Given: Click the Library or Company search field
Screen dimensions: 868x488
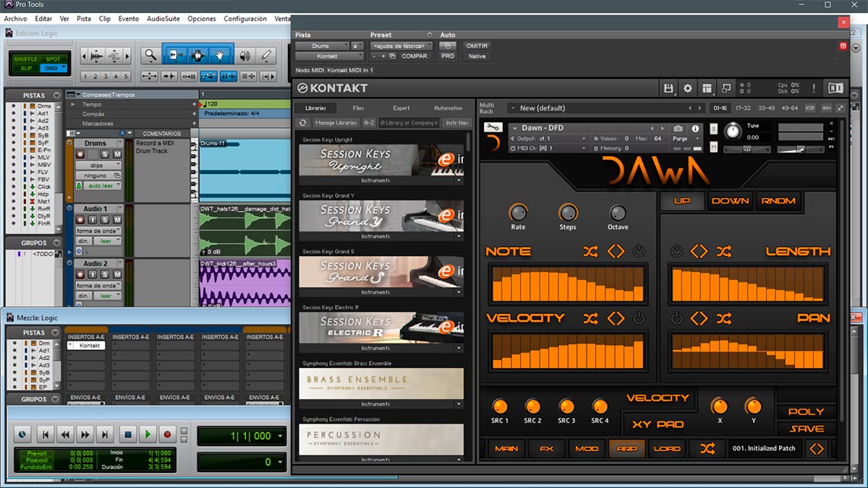Looking at the screenshot, I should [x=409, y=123].
